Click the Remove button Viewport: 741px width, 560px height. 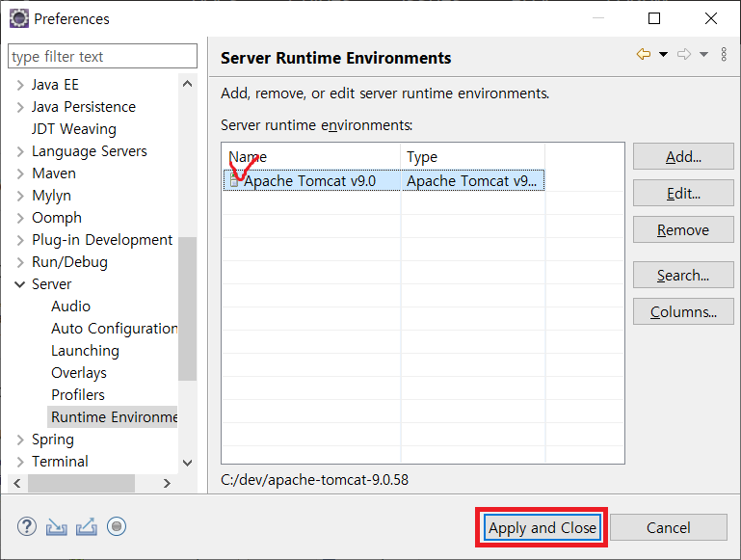(x=683, y=230)
